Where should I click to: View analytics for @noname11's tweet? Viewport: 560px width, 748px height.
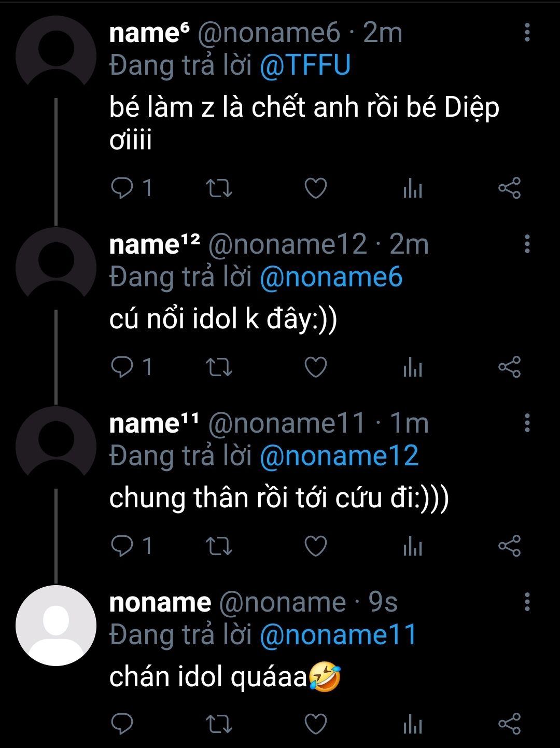point(413,547)
